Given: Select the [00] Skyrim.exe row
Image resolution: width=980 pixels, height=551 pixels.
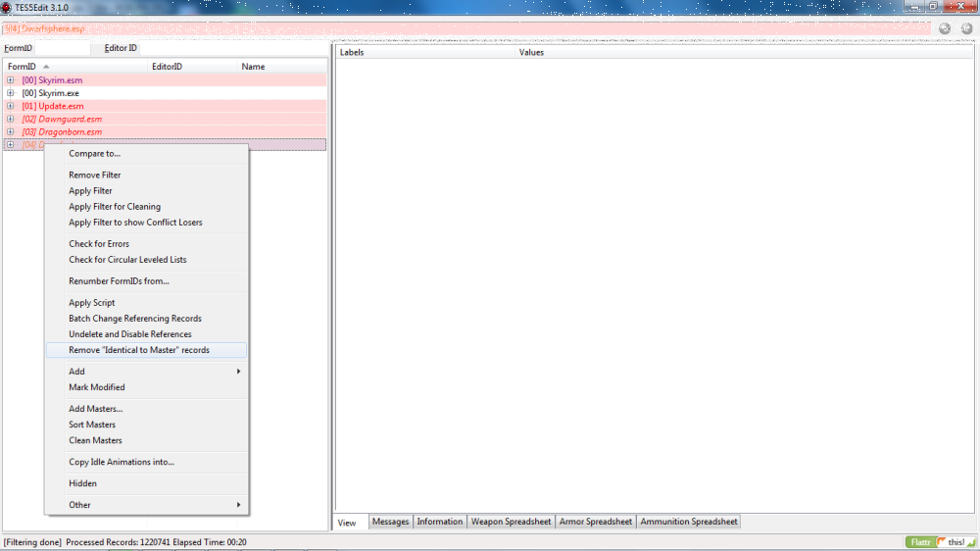Looking at the screenshot, I should pos(165,93).
